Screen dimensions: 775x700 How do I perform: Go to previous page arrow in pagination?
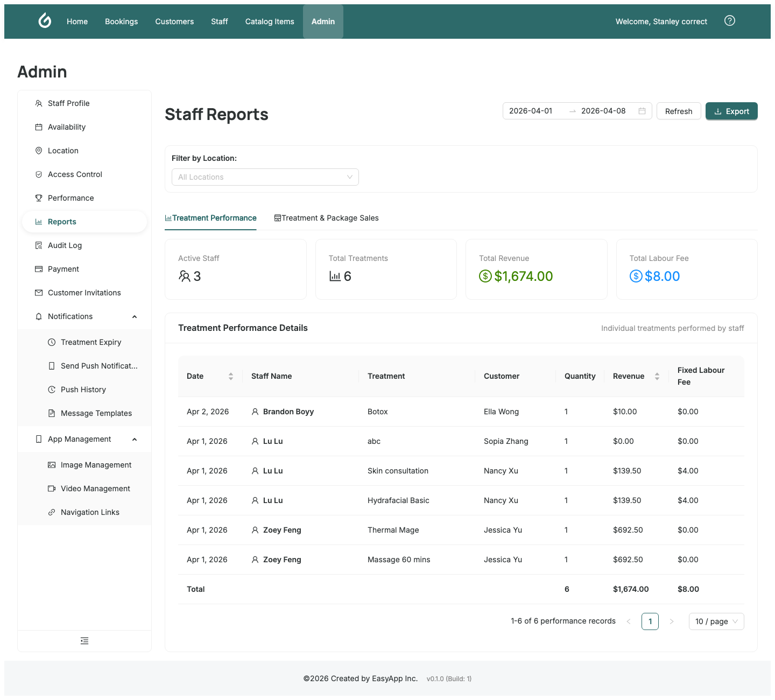(629, 621)
